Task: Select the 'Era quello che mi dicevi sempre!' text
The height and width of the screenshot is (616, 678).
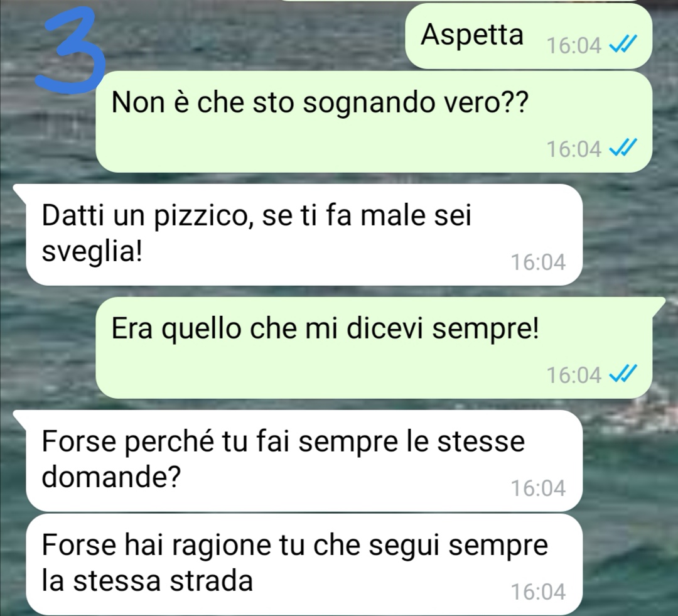Action: (x=325, y=329)
